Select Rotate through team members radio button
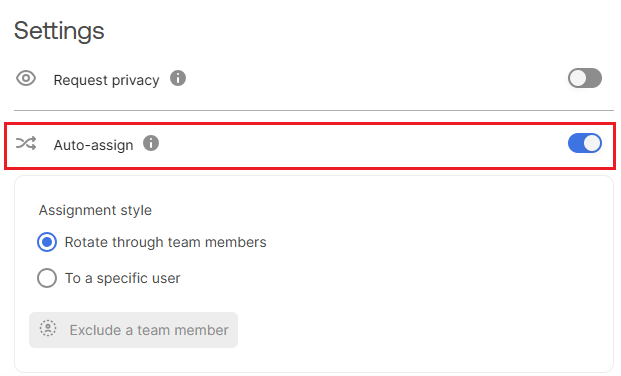The width and height of the screenshot is (621, 376). click(x=47, y=242)
